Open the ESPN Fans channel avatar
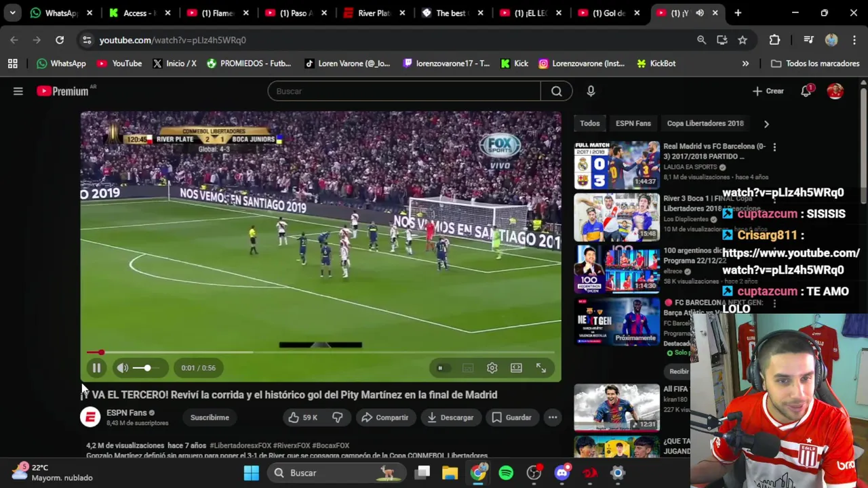This screenshot has width=868, height=488. 90,418
